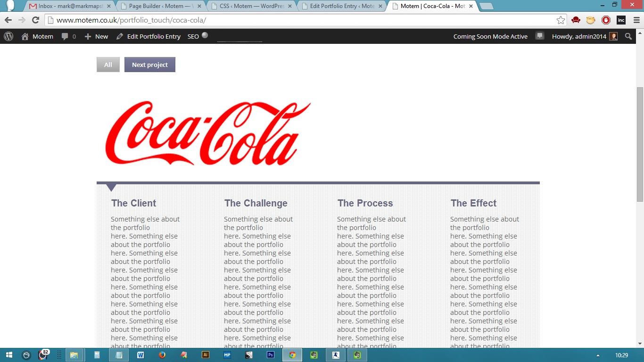Screen dimensions: 644x362
Task: Bookmark this page with the star icon
Action: coord(561,20)
